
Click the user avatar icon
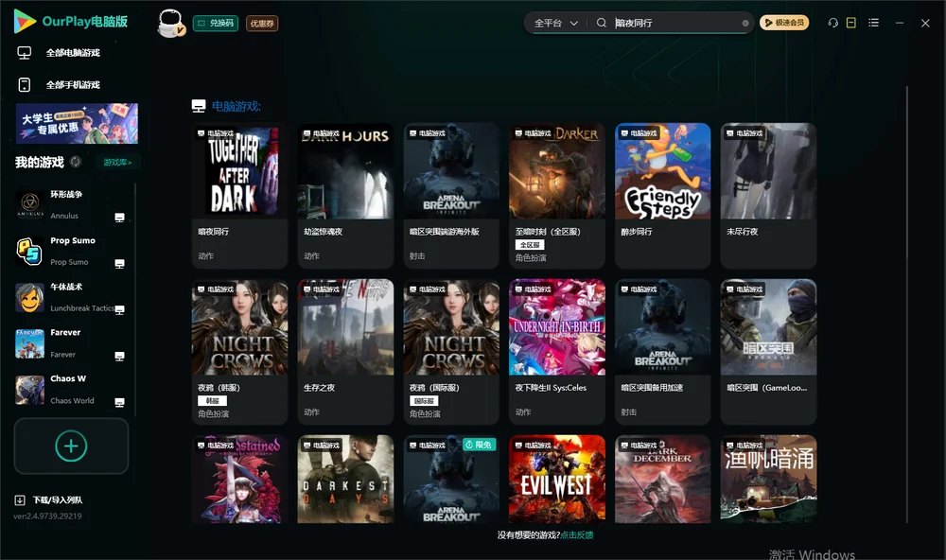click(x=170, y=23)
